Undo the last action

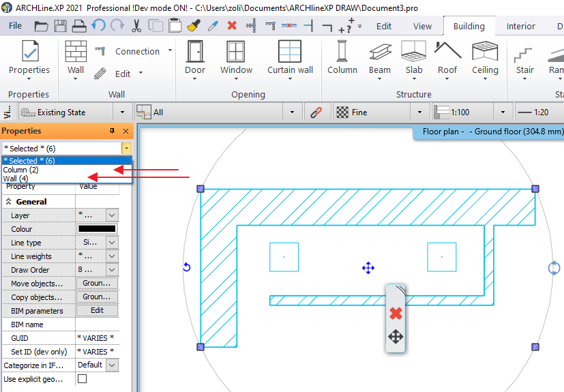point(98,25)
